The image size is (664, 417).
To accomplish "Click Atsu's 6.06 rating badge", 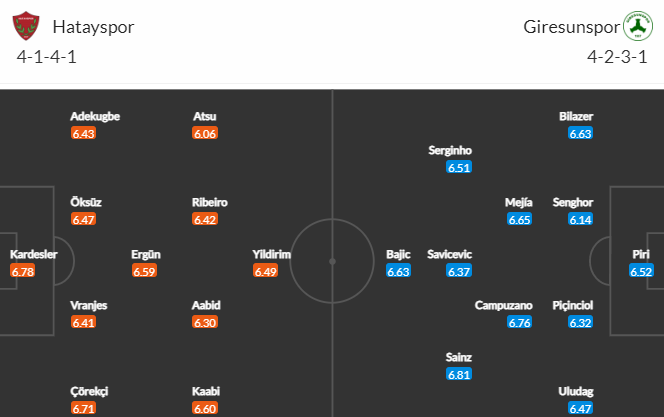I will pos(205,134).
